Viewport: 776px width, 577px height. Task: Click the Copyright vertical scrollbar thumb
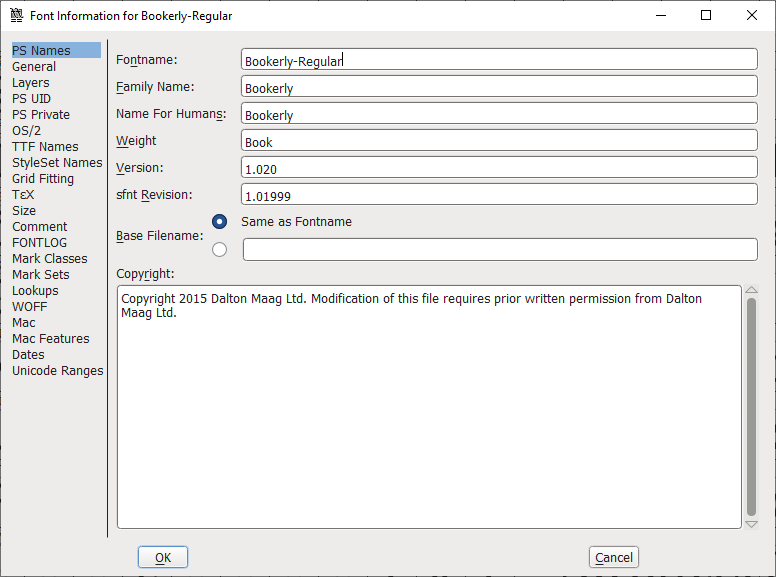click(x=751, y=407)
